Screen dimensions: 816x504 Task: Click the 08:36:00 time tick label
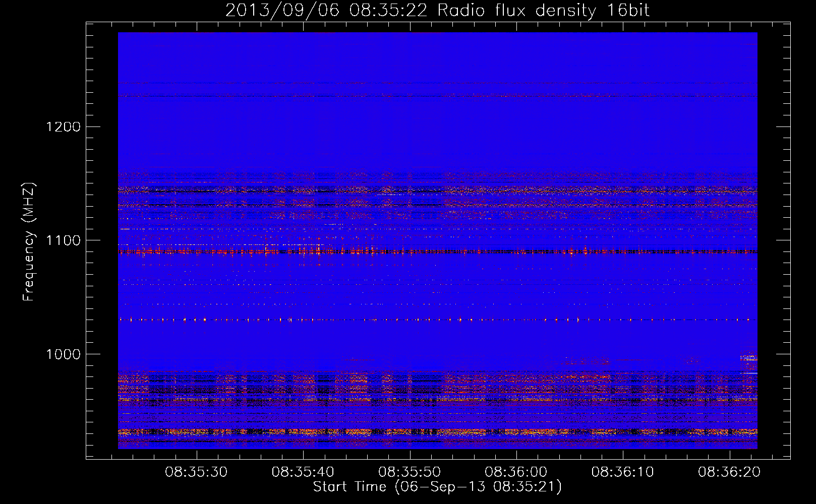[x=516, y=472]
